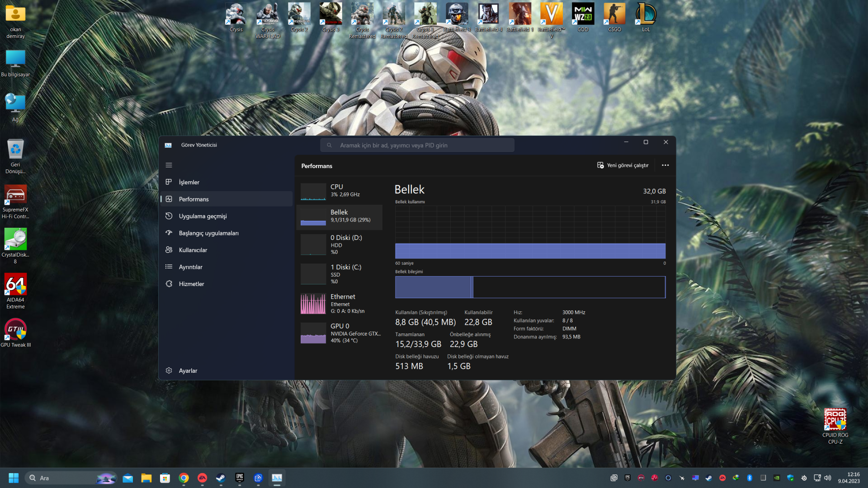Select the CPU performance graph
Image resolution: width=868 pixels, height=488 pixels.
[x=340, y=191]
